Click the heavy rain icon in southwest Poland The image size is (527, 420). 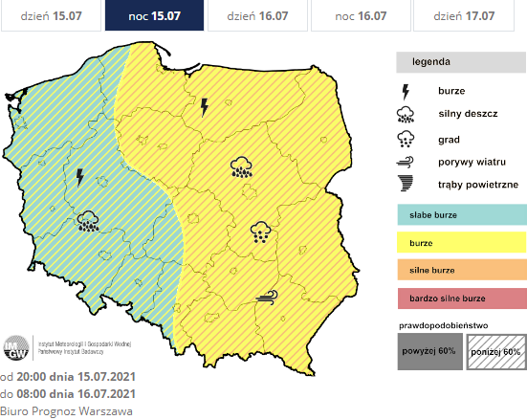pos(88,221)
